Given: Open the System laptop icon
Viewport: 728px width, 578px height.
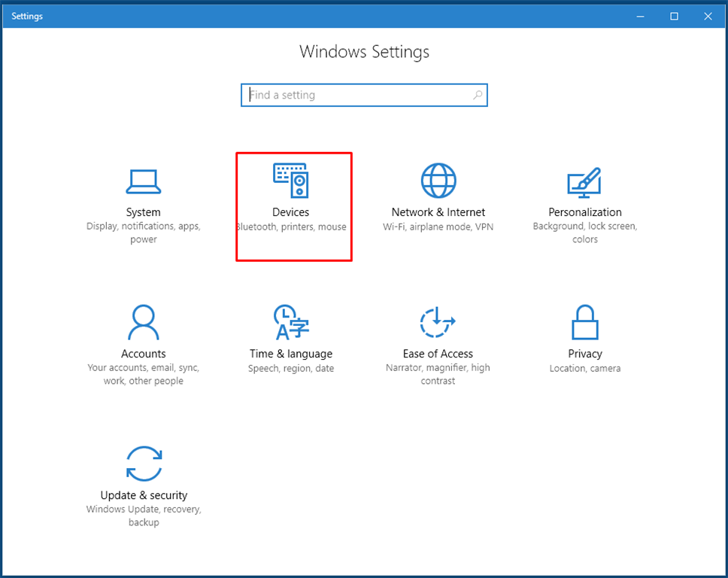Looking at the screenshot, I should [x=144, y=181].
